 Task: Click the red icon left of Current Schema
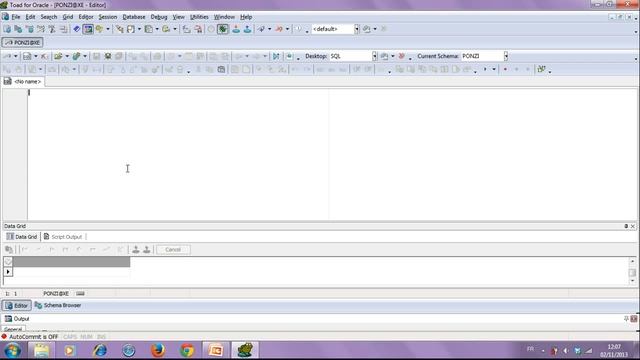pyautogui.click(x=402, y=56)
